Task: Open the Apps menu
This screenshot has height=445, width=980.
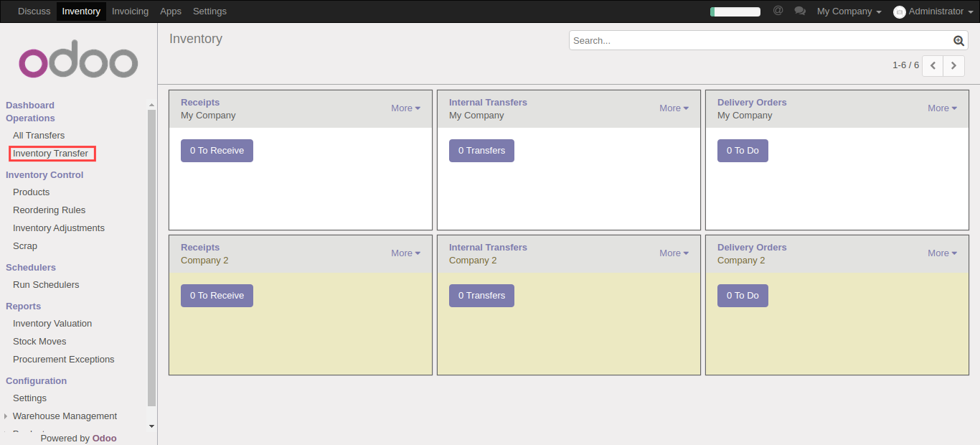Action: tap(171, 11)
